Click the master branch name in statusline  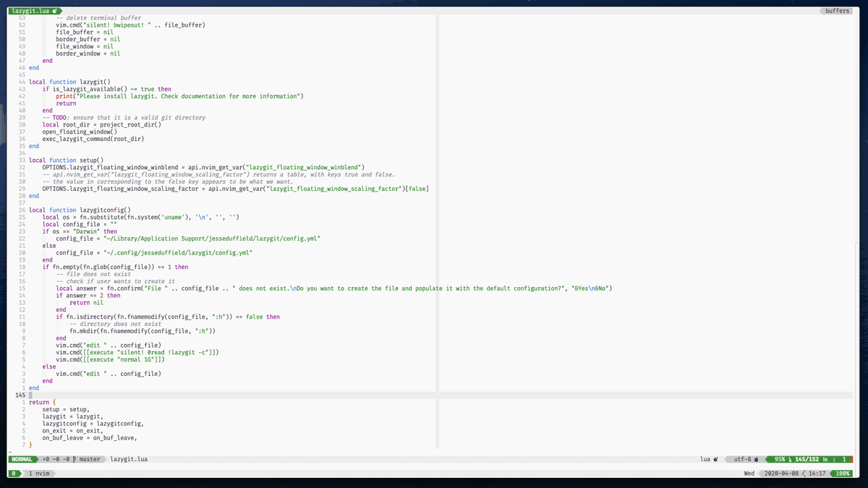(x=89, y=458)
